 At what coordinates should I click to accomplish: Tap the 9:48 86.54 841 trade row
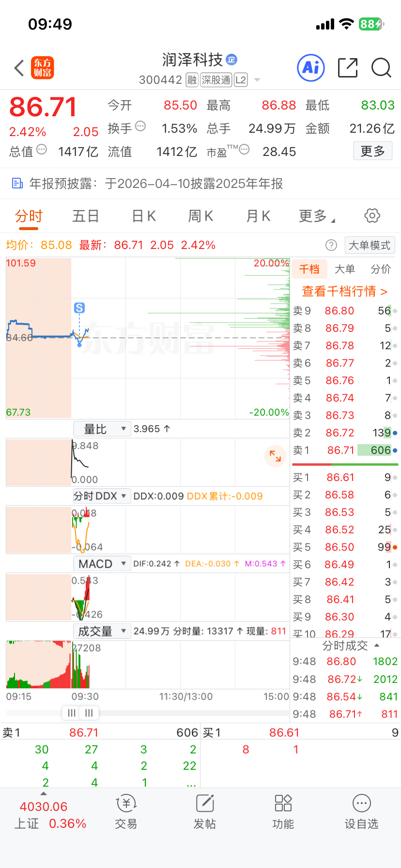click(345, 697)
